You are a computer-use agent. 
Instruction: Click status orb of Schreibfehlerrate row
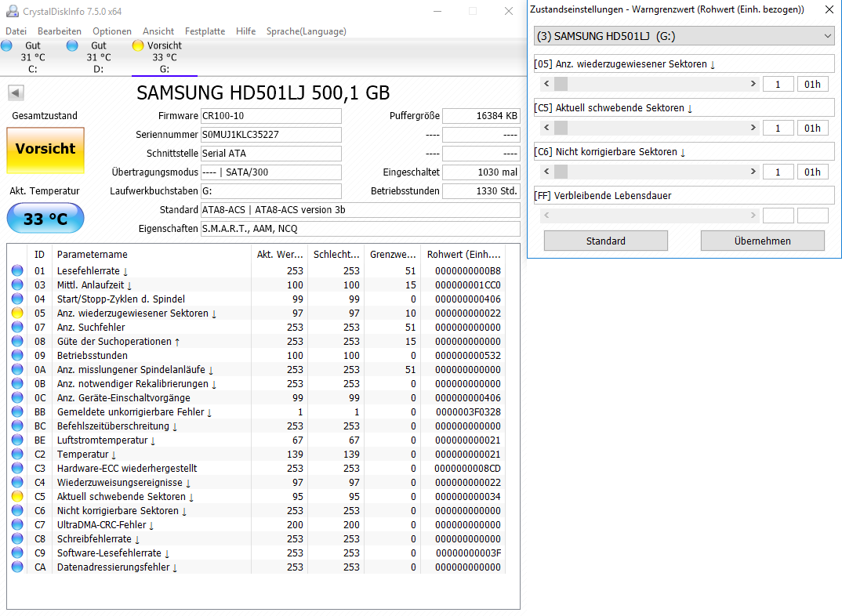(x=17, y=538)
